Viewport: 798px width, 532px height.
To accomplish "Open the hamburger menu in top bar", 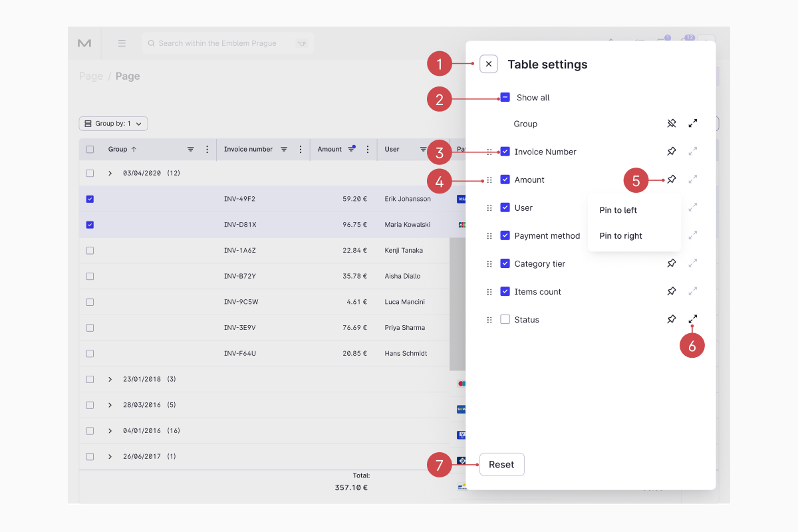I will [x=122, y=43].
